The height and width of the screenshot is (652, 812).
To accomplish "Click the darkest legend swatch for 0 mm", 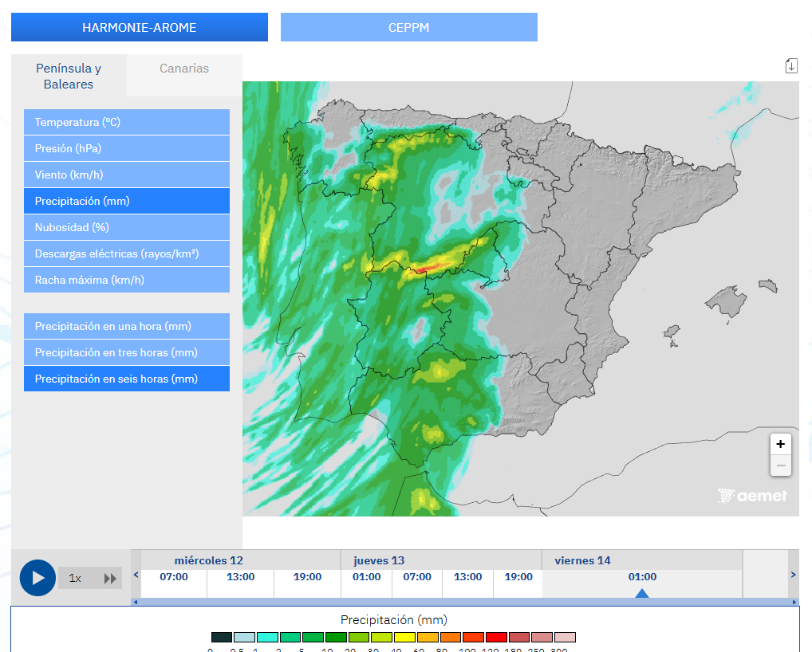I will coord(222,637).
